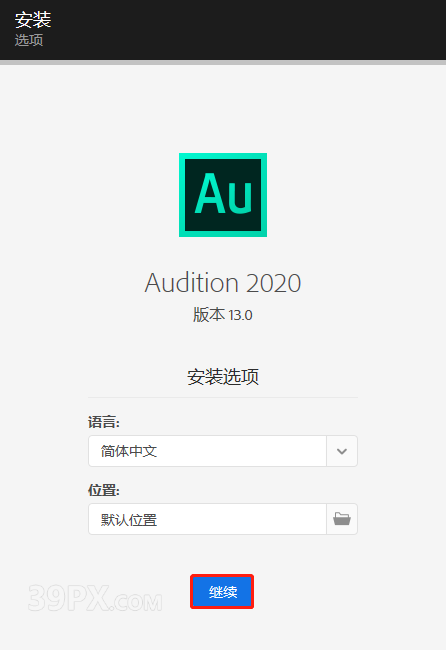This screenshot has width=446, height=650.
Task: Click the 选项 subtitle in header
Action: point(29,40)
